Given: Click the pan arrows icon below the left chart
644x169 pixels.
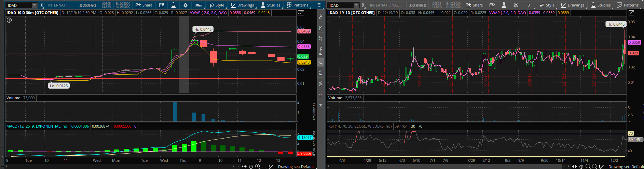Looking at the screenshot, I should coord(244,167).
